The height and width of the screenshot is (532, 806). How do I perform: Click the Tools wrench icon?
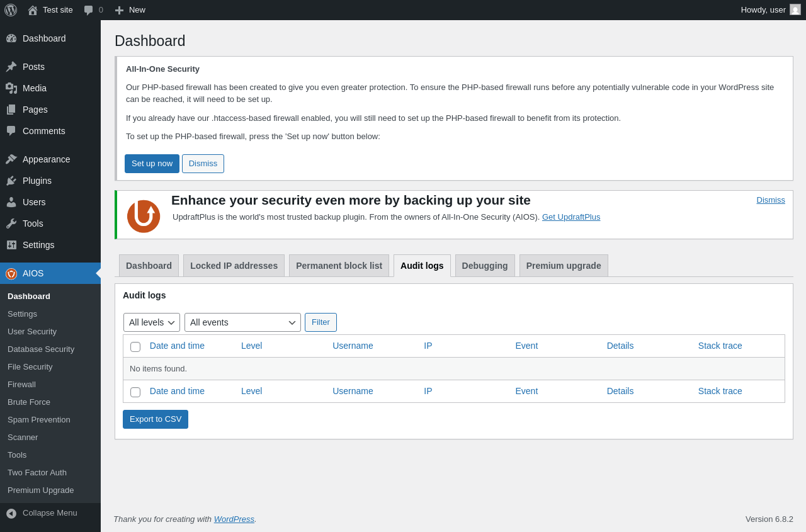click(x=11, y=224)
